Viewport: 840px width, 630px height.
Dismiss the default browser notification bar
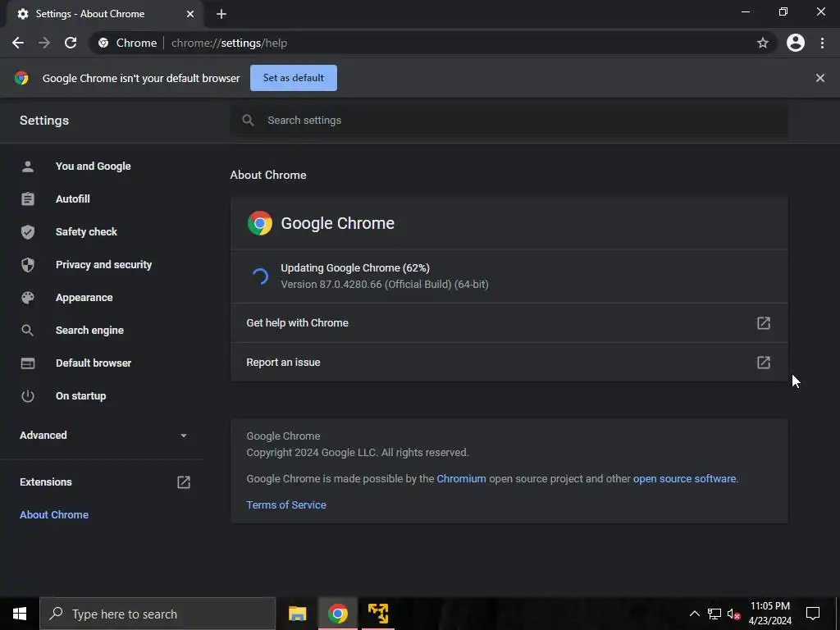click(x=820, y=78)
